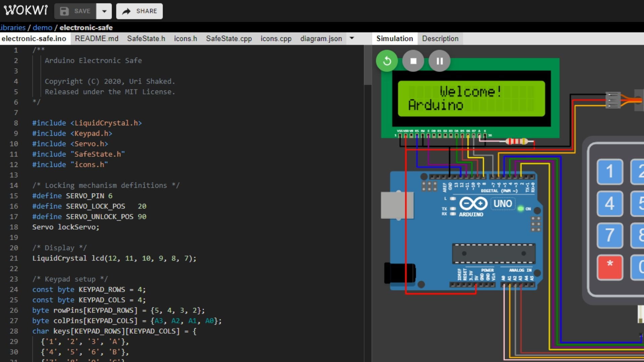Expand the file tabs dropdown arrow
The image size is (644, 362).
click(x=352, y=38)
